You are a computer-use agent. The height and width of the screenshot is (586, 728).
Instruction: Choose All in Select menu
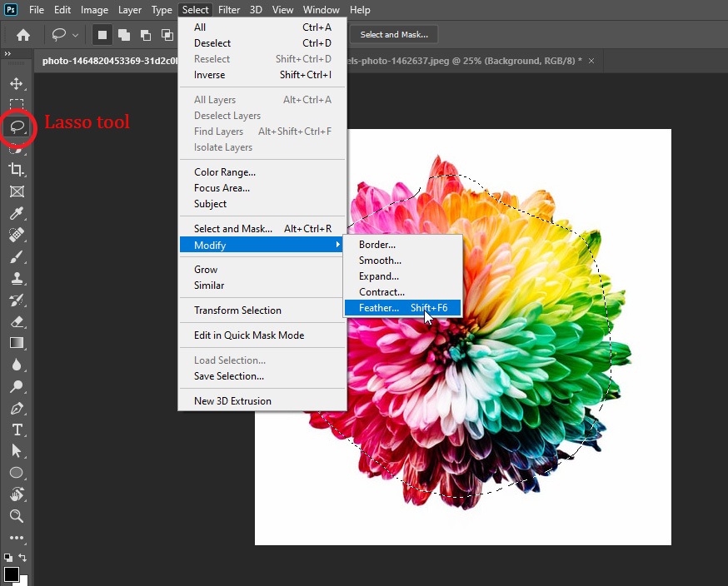pos(262,27)
